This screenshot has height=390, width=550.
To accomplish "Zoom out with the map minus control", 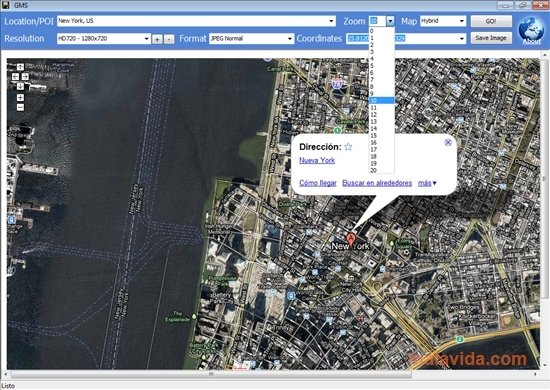I will coord(20,107).
